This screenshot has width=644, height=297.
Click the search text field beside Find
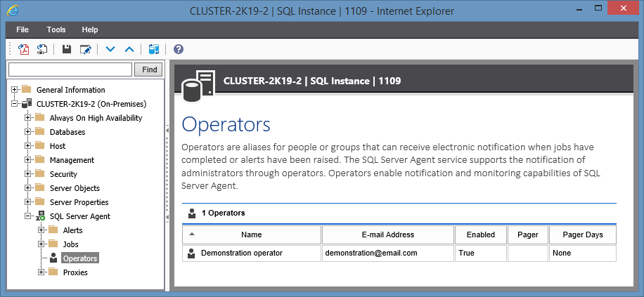[70, 70]
